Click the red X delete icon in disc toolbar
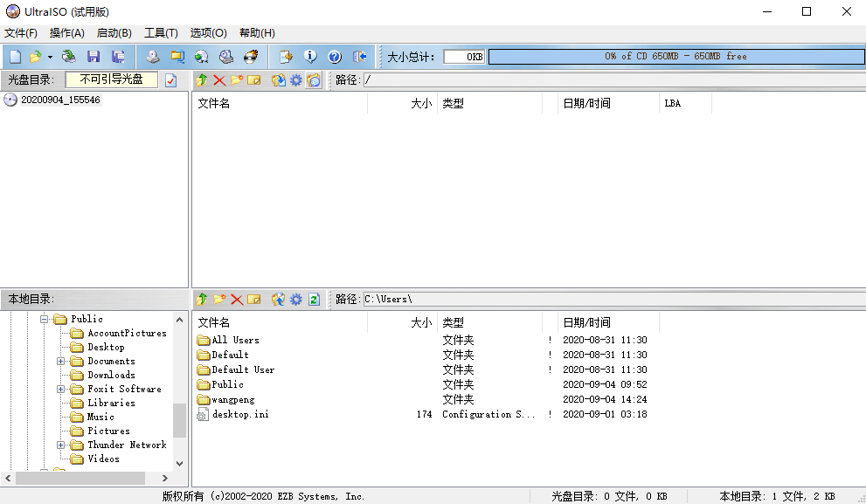Viewport: 866px width, 504px height. (x=221, y=79)
